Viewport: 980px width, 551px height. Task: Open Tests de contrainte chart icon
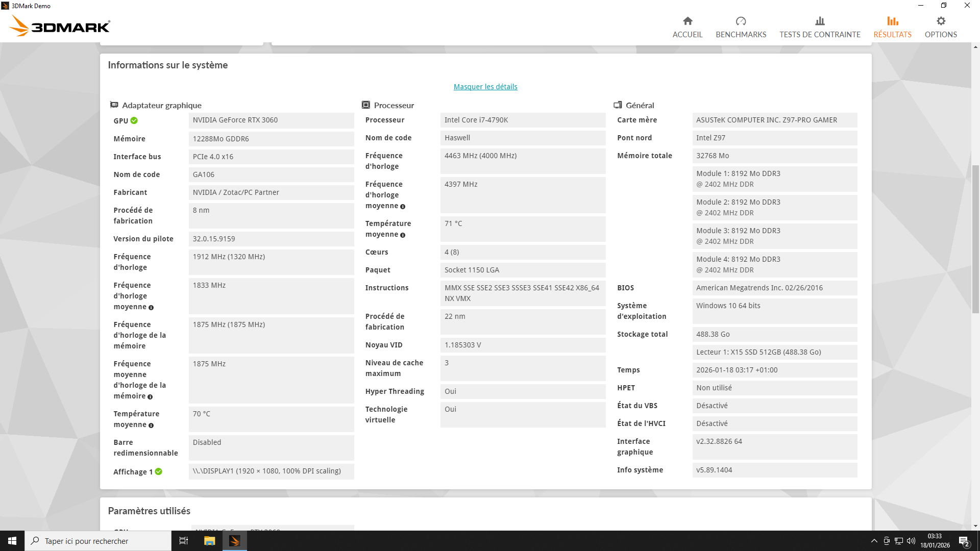point(820,21)
